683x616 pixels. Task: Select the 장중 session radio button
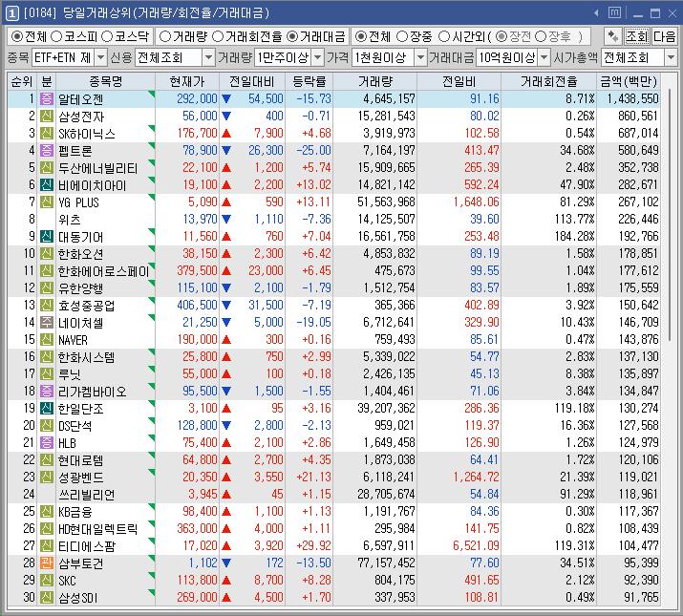(402, 36)
